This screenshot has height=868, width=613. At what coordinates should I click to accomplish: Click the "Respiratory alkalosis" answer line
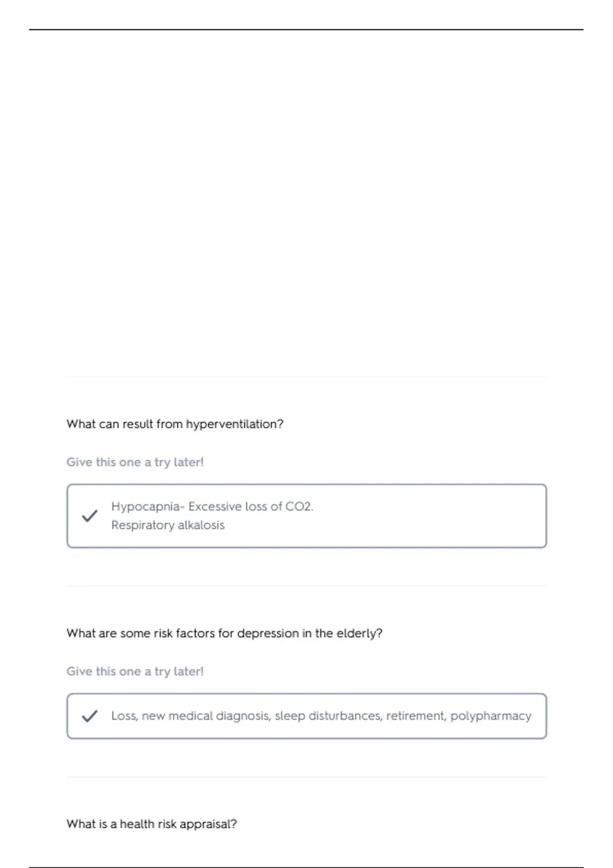[168, 525]
